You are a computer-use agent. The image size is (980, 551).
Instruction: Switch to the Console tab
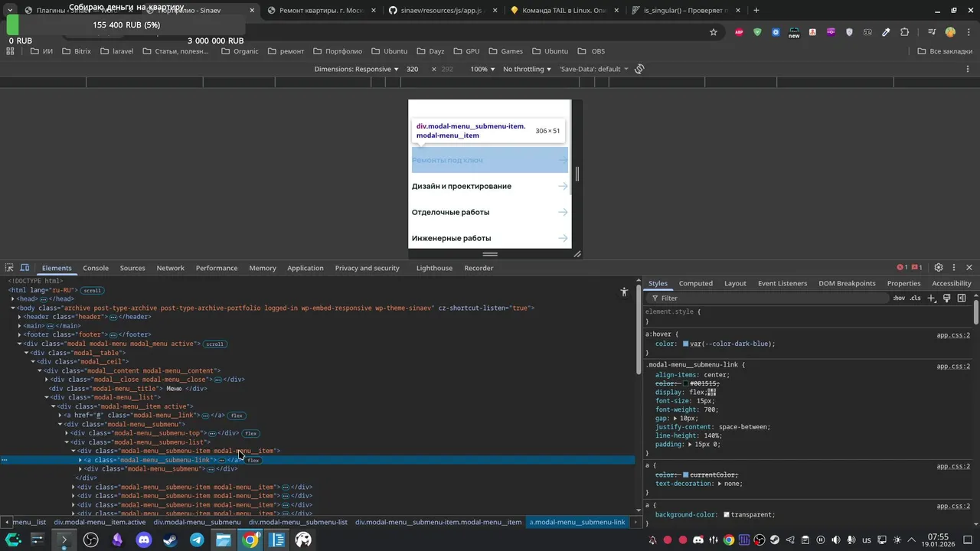click(96, 268)
